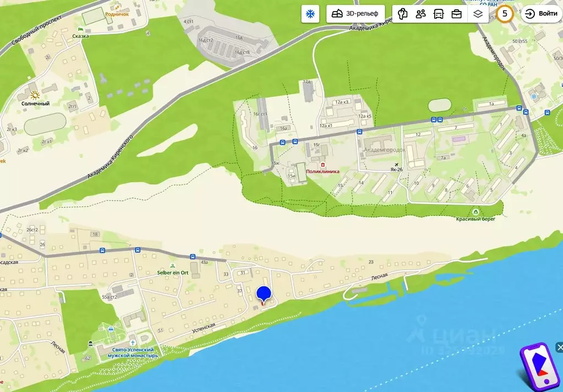Click the Солнечный sun marker icon

click(35, 95)
